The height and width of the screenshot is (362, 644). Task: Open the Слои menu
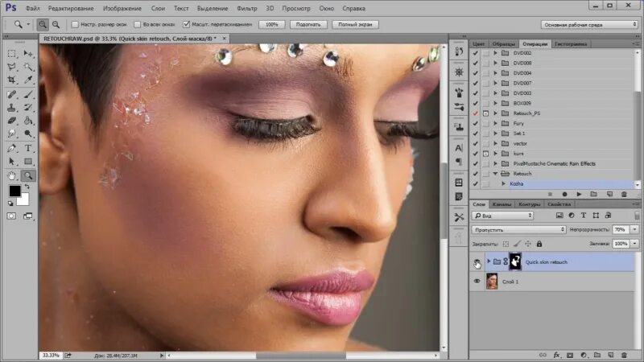coord(158,8)
